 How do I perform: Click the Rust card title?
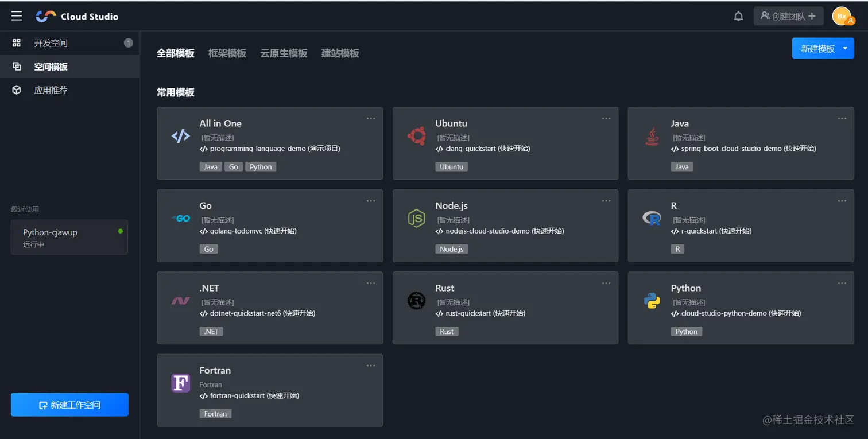444,288
